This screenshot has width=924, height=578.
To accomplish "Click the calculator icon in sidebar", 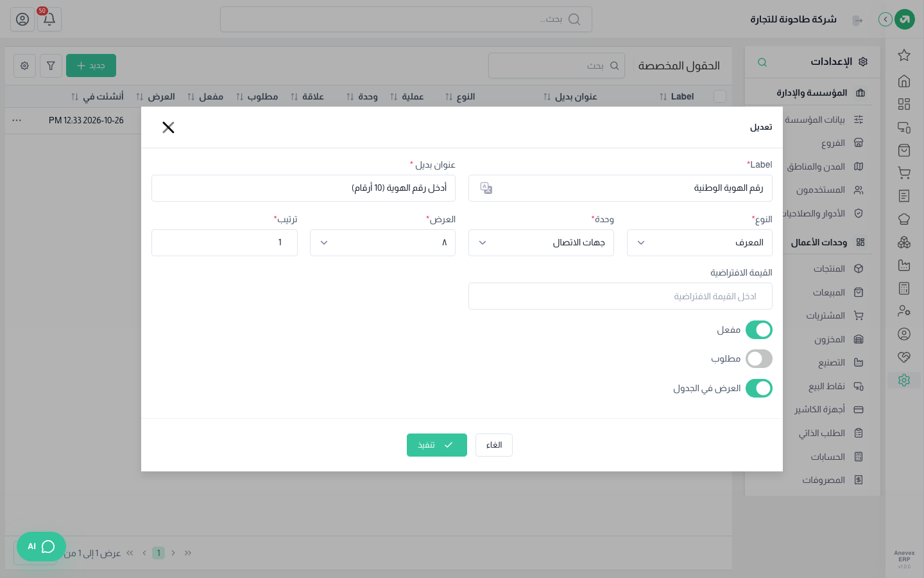I will (904, 288).
